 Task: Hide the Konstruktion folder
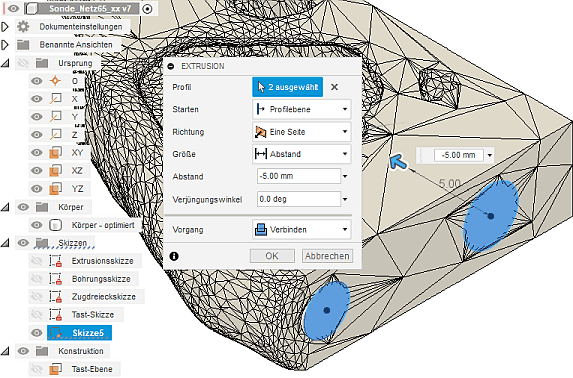tap(23, 351)
